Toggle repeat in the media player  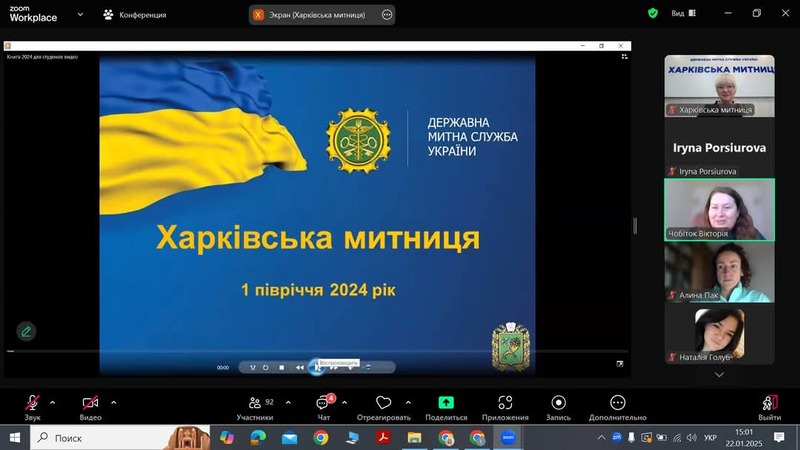coord(266,367)
